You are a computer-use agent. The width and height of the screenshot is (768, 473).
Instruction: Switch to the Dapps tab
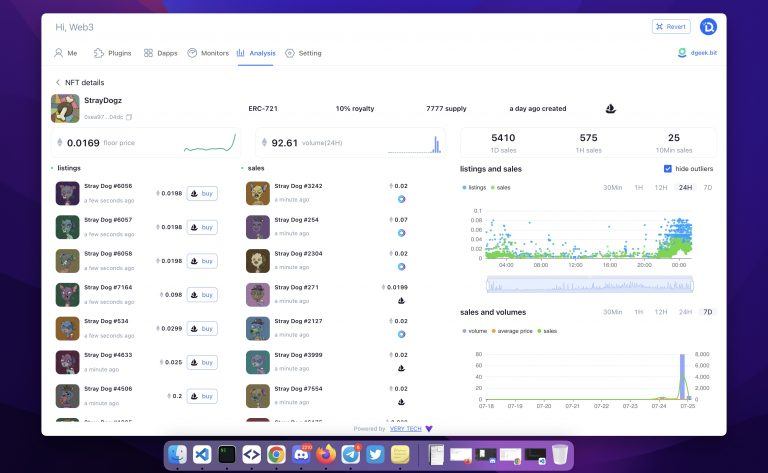(161, 53)
